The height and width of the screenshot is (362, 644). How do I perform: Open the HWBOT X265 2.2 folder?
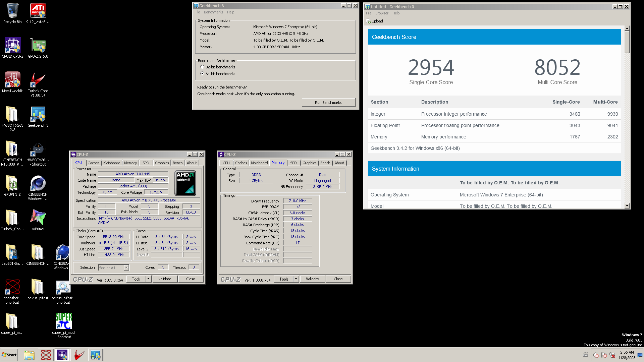coord(12,119)
